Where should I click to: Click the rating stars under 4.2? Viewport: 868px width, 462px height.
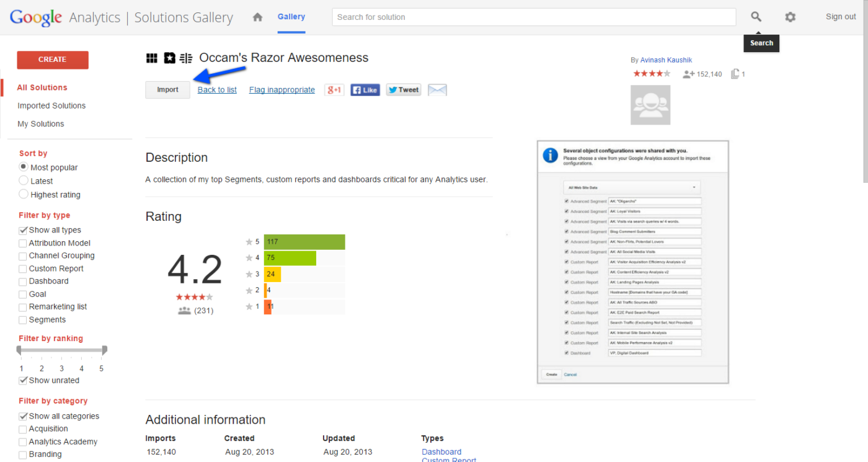194,297
